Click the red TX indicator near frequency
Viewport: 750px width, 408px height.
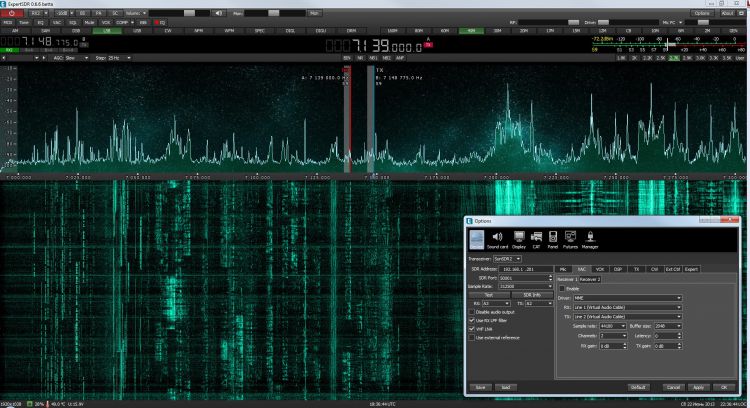tap(428, 44)
